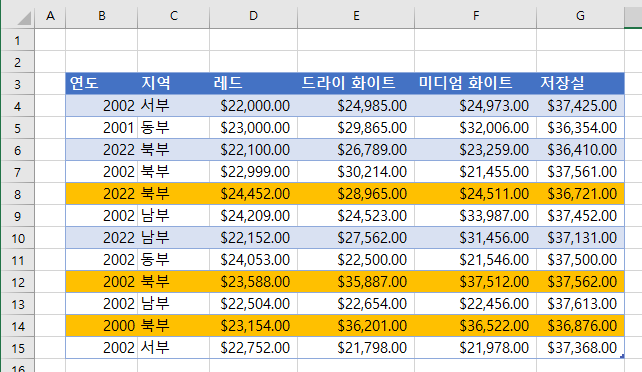Click the 저장실 header cell
The height and width of the screenshot is (372, 642).
pos(580,83)
